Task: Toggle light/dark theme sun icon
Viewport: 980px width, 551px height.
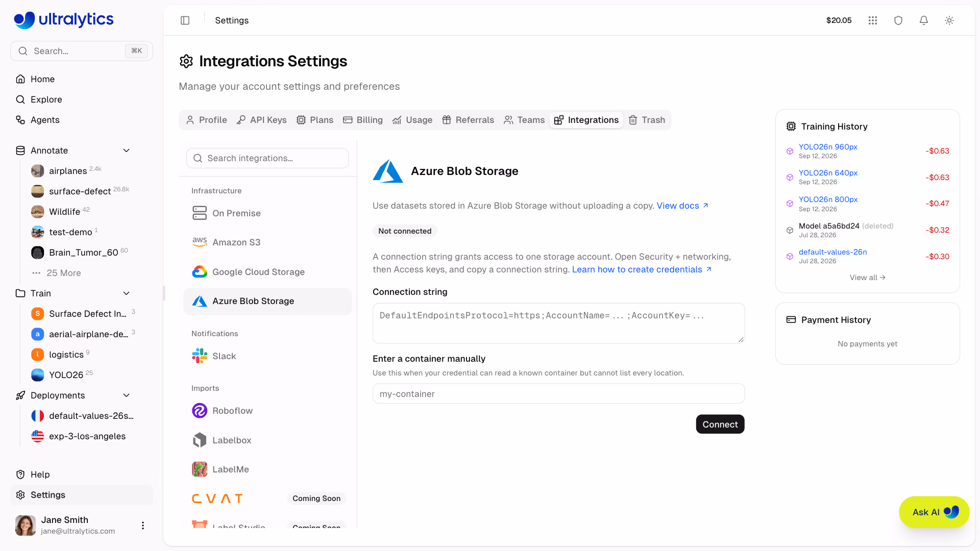Action: pyautogui.click(x=949, y=20)
